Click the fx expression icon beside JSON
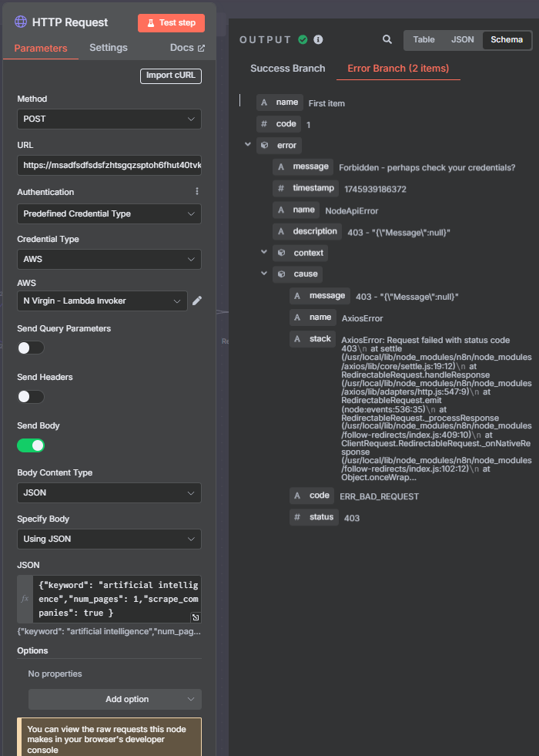The height and width of the screenshot is (756, 539). tap(25, 599)
